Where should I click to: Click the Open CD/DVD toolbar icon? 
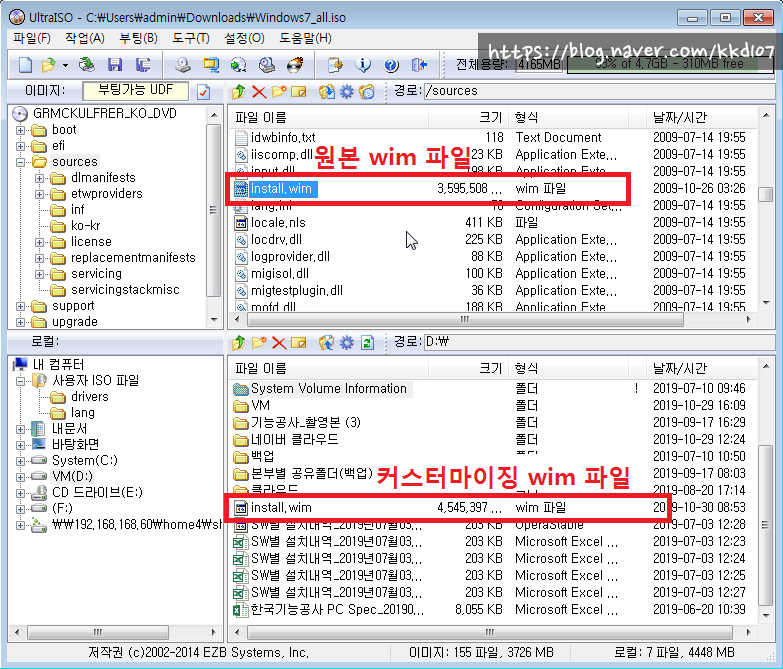pyautogui.click(x=86, y=65)
